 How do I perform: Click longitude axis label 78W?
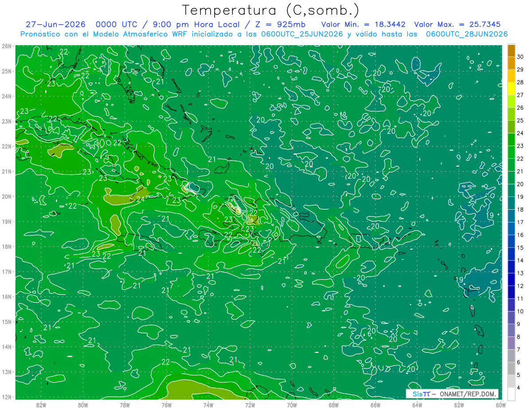click(x=125, y=405)
